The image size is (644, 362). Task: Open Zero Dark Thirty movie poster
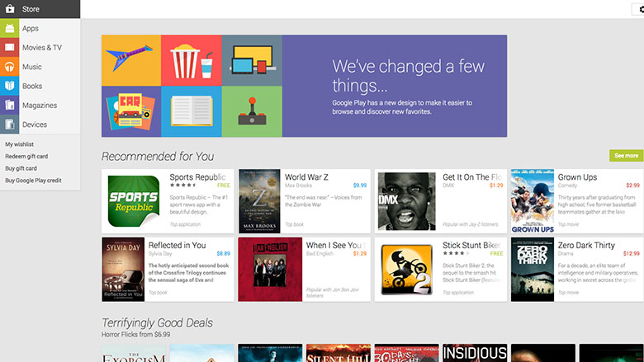point(533,270)
